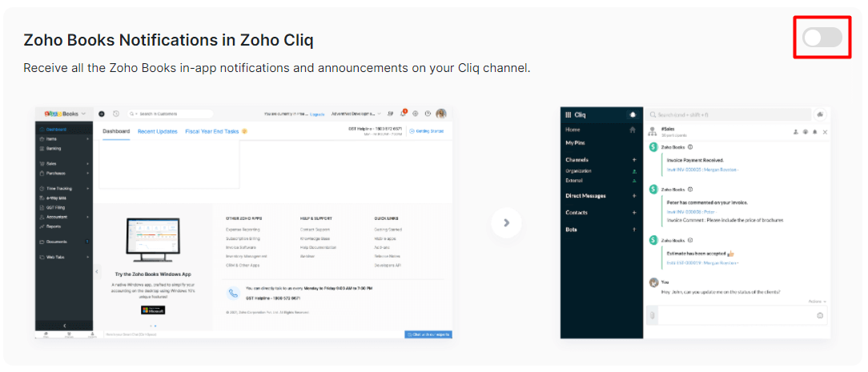868x372 pixels.
Task: Click the Expense Reporting link
Action: click(243, 230)
